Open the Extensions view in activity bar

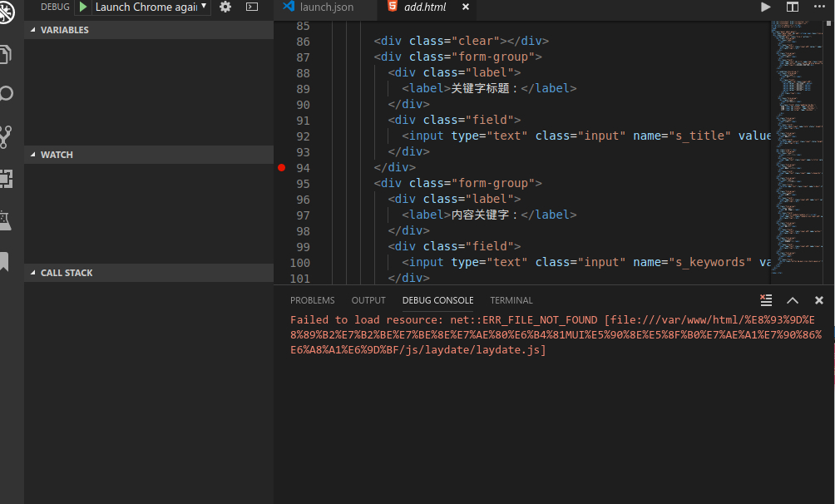7,177
